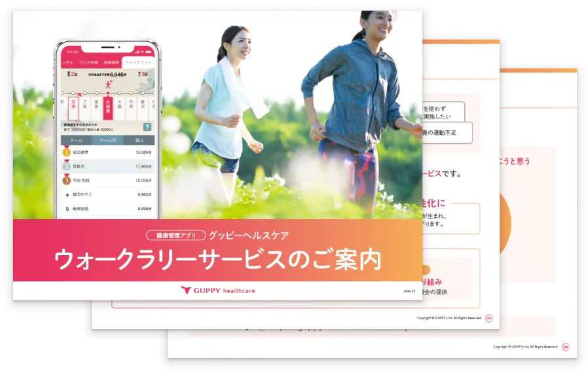Click copyright text on third slide

tap(525, 347)
